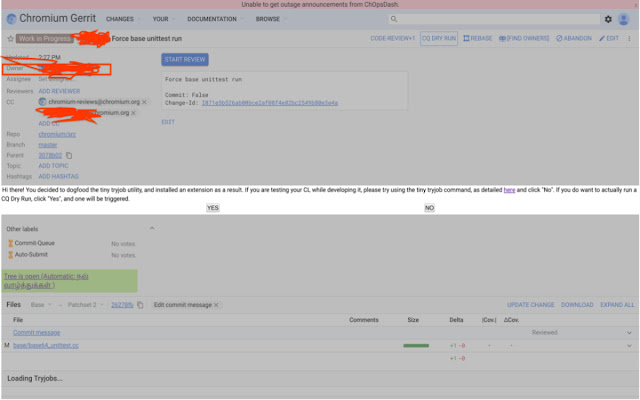Click the Rebase action

coord(478,38)
